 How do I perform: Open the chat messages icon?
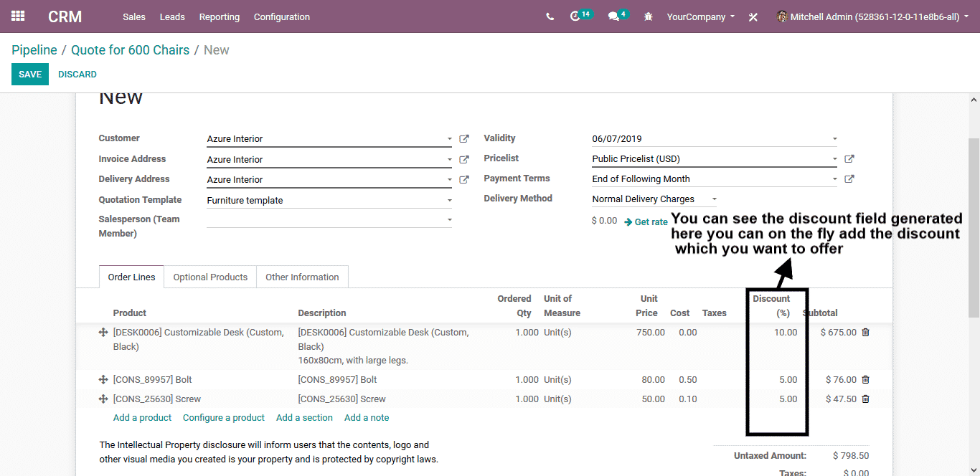613,16
